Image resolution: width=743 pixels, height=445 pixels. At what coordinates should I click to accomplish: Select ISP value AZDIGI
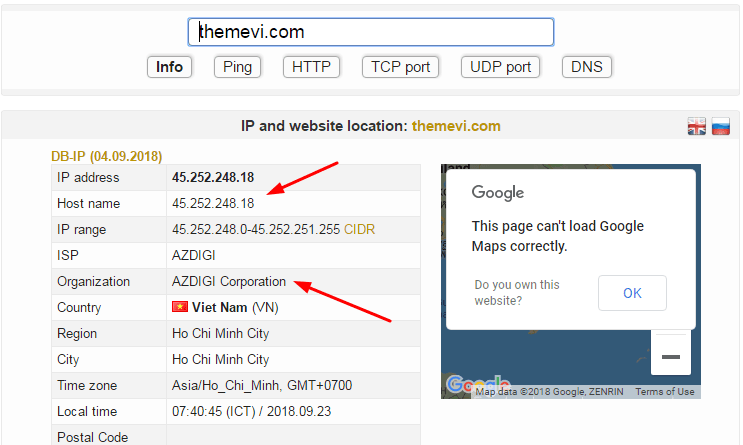[193, 255]
